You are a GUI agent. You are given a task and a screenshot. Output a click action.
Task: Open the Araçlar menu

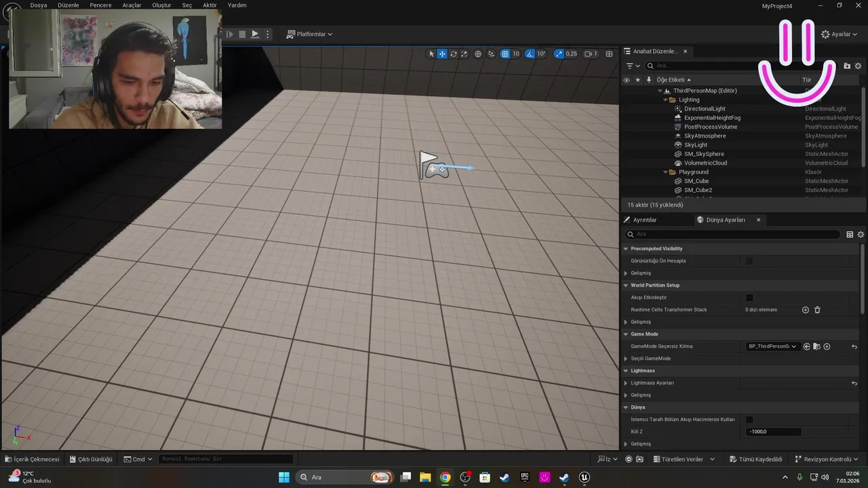click(132, 5)
